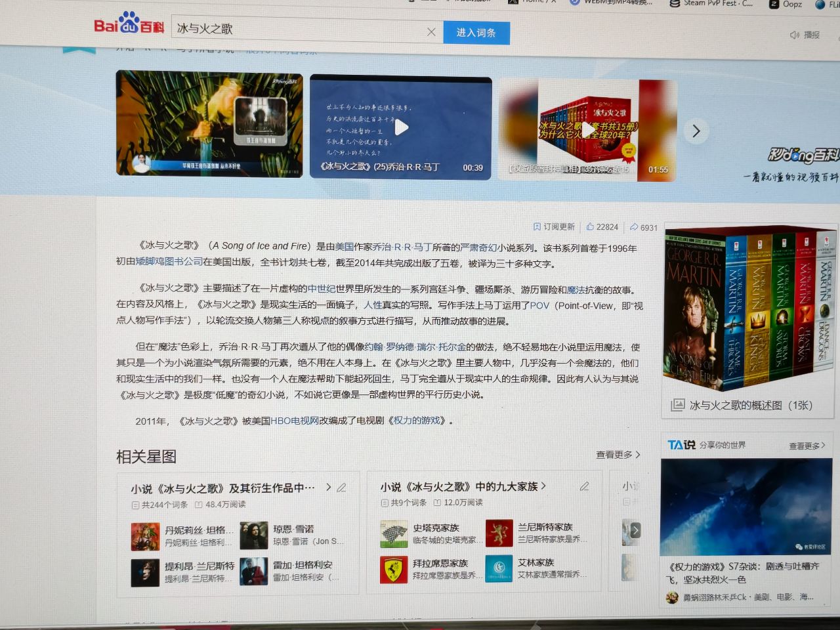Open 丹妮莉丝·坦格利安 portrait thumbnail
Viewport: 840px width, 630px height.
(x=145, y=535)
